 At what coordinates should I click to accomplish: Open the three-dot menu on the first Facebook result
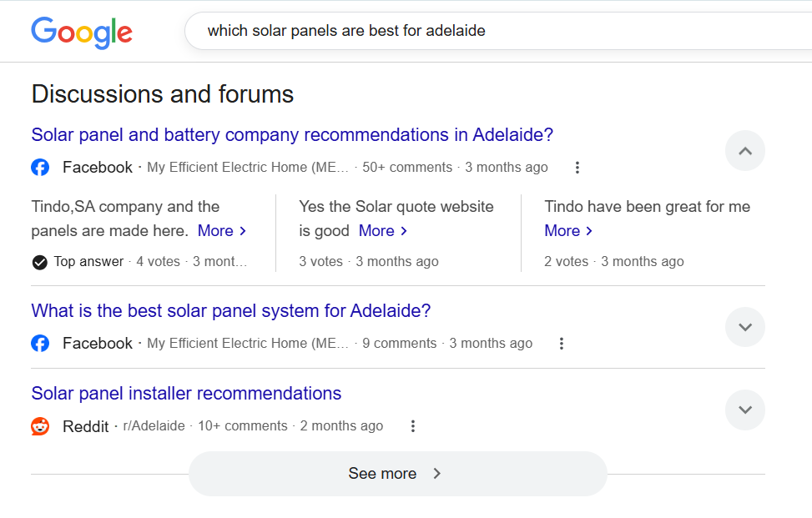577,167
